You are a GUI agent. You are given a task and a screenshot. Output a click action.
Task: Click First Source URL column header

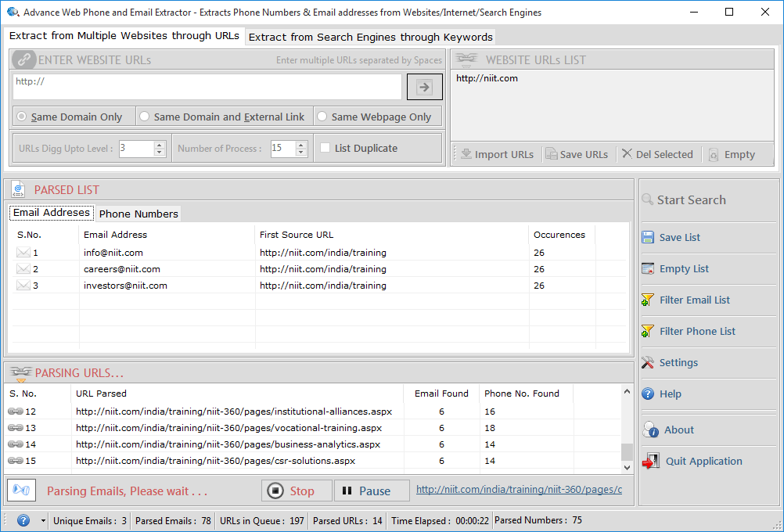tap(392, 235)
